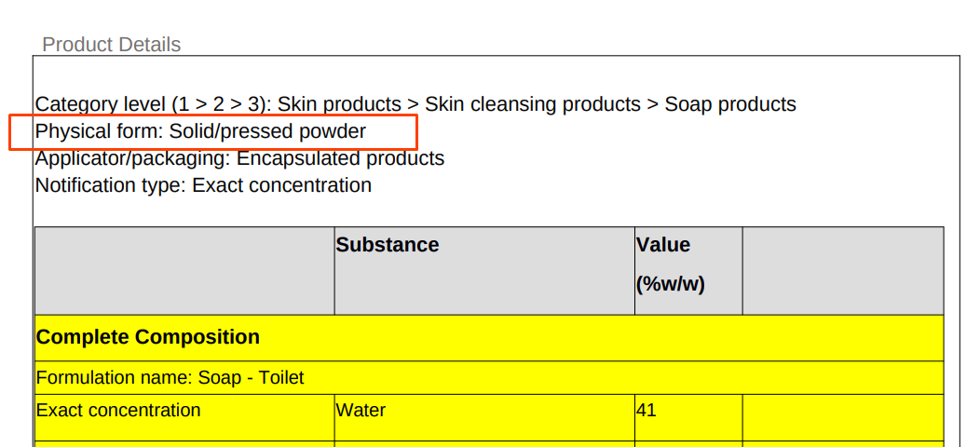Image resolution: width=980 pixels, height=447 pixels.
Task: Click the (%w/w) unit text
Action: click(x=671, y=284)
